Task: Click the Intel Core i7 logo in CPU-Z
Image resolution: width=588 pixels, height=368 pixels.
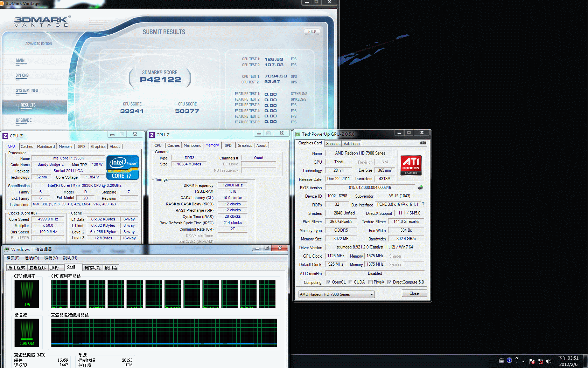Action: point(122,168)
